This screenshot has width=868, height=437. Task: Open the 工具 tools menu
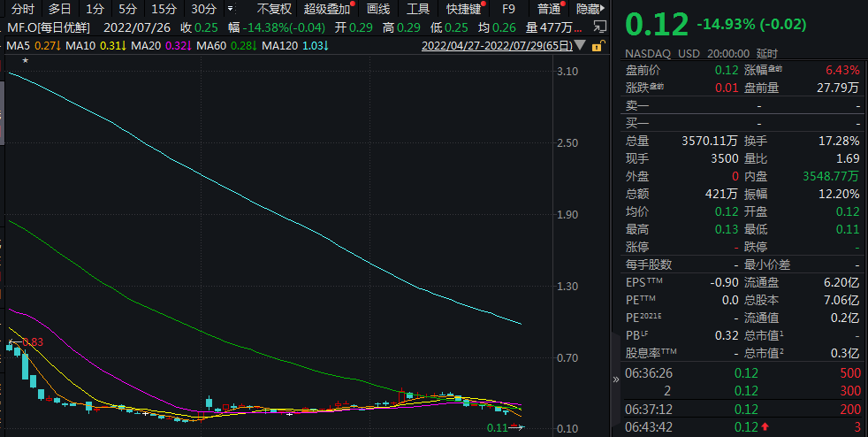click(418, 9)
